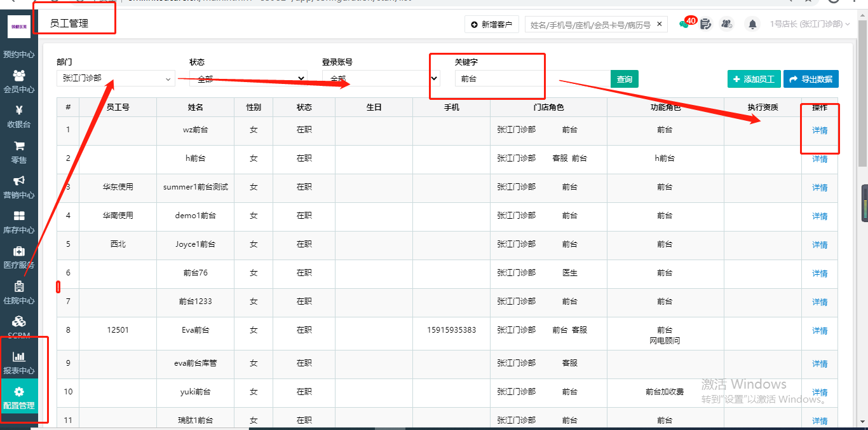Click the 查询 search button

pyautogui.click(x=625, y=79)
